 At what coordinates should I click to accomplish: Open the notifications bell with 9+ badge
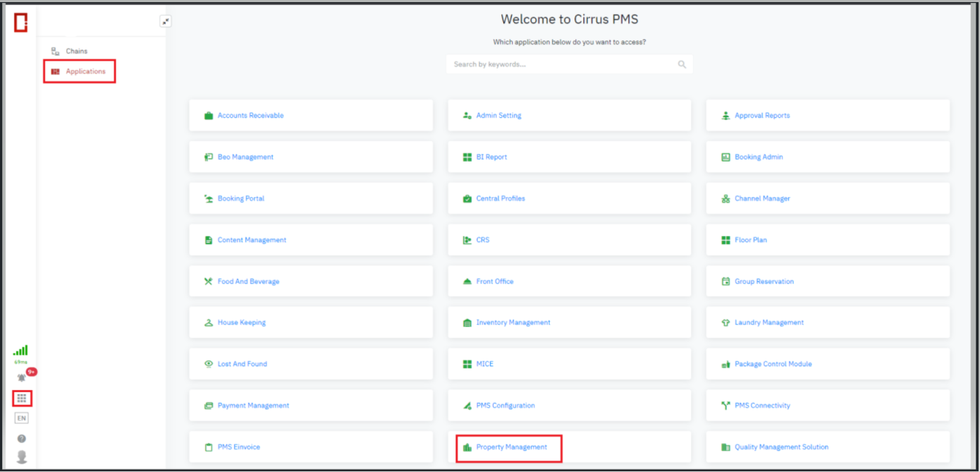pos(22,378)
